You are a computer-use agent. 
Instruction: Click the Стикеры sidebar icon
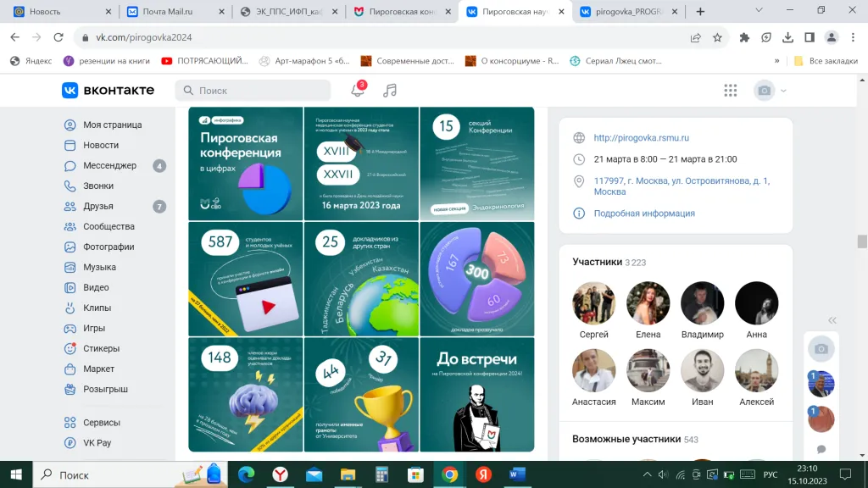[70, 348]
